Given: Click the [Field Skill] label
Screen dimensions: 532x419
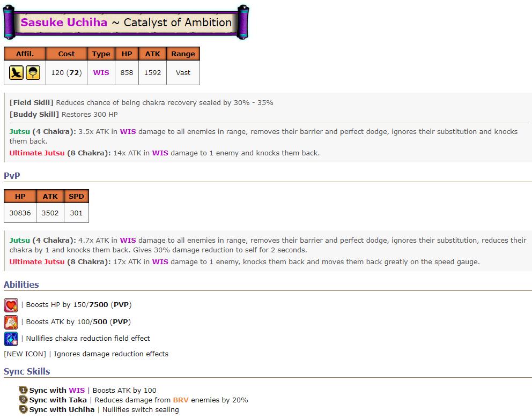Looking at the screenshot, I should [x=32, y=103].
